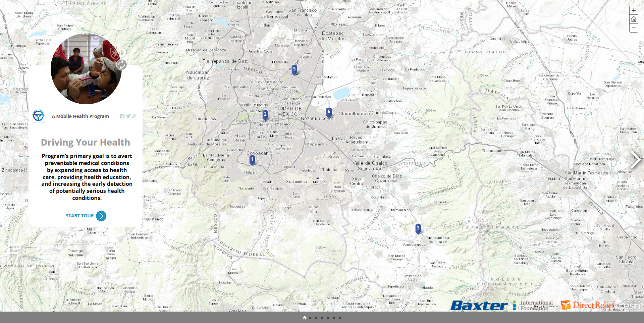Open the circular doctor exam photo
644x323 pixels.
pyautogui.click(x=86, y=69)
